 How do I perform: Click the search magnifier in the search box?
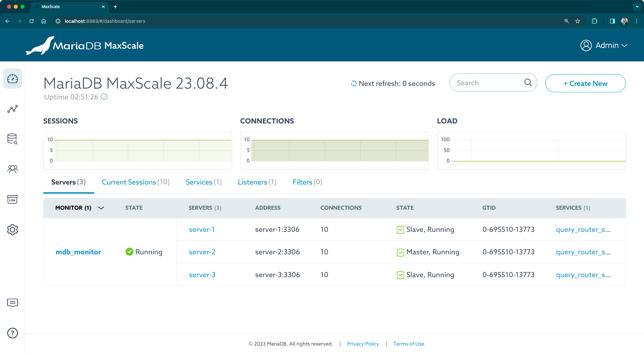(528, 82)
